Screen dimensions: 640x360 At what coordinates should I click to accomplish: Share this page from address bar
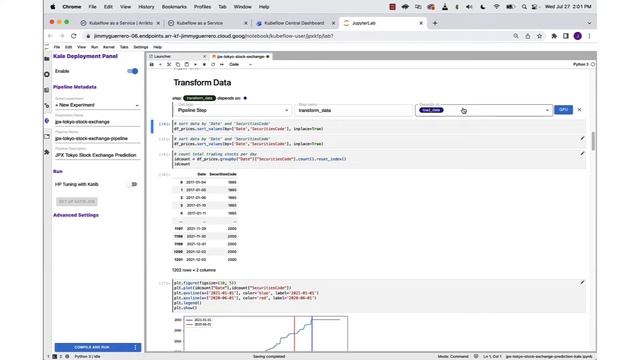point(528,36)
